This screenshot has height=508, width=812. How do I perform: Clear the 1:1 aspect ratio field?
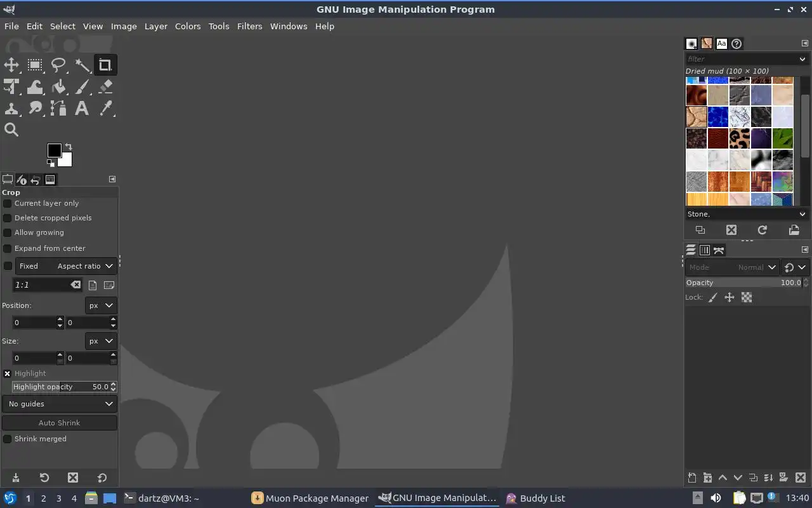point(75,285)
